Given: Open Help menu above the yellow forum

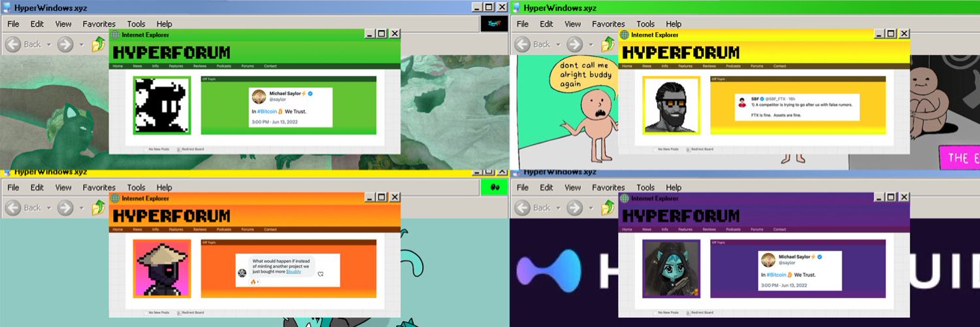Looking at the screenshot, I should click(674, 24).
